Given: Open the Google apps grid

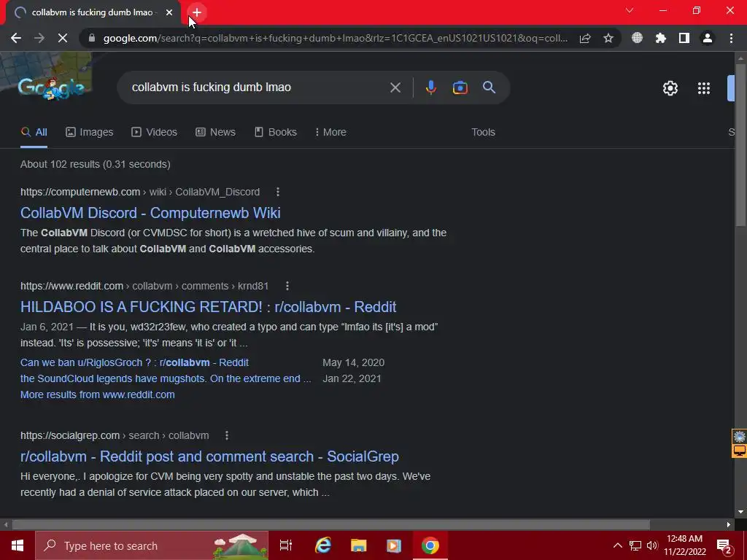Looking at the screenshot, I should [704, 88].
